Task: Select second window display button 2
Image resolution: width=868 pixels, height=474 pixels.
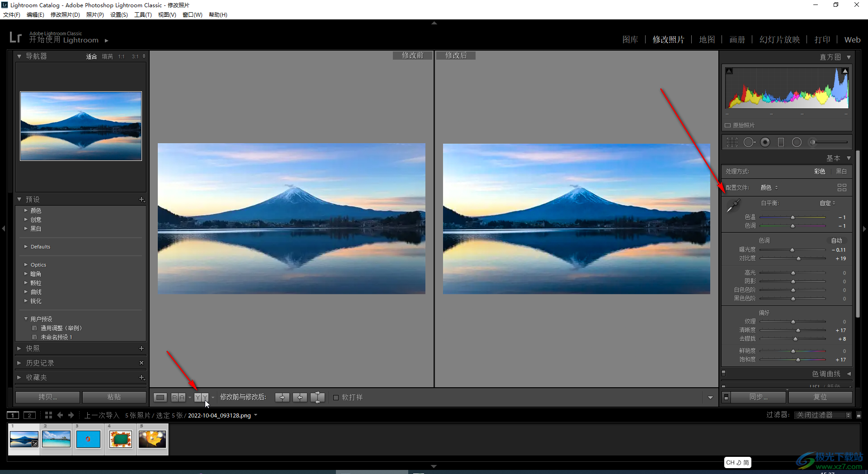Action: tap(29, 415)
